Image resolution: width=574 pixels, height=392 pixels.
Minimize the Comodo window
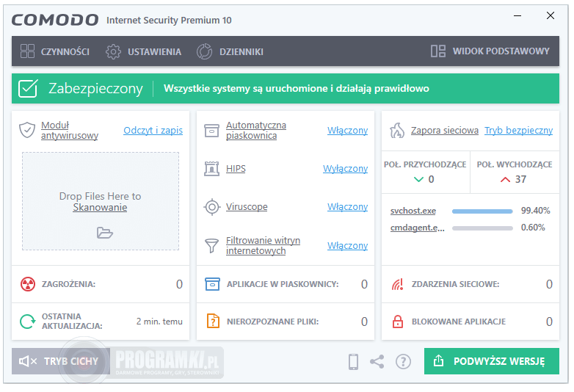click(x=517, y=15)
